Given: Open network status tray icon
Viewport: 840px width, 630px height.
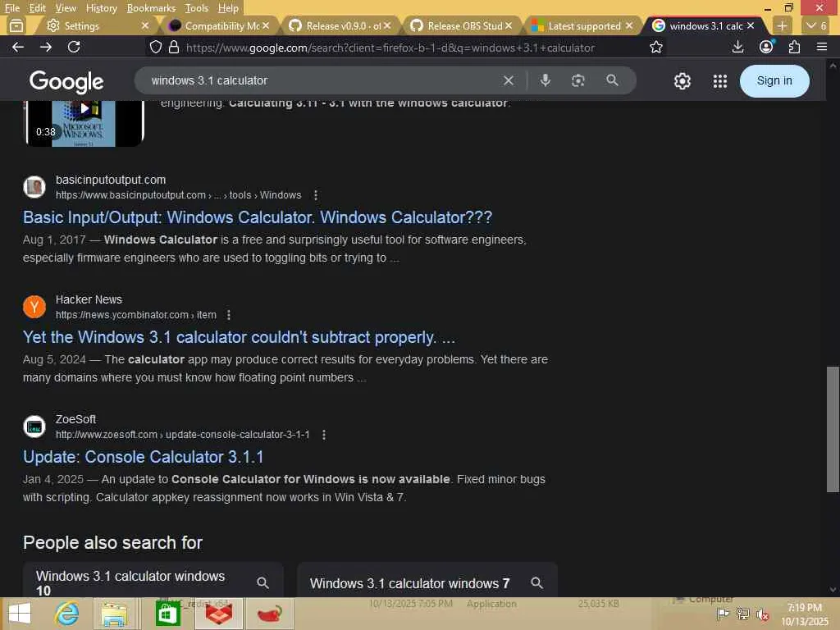Looking at the screenshot, I should pyautogui.click(x=742, y=614).
